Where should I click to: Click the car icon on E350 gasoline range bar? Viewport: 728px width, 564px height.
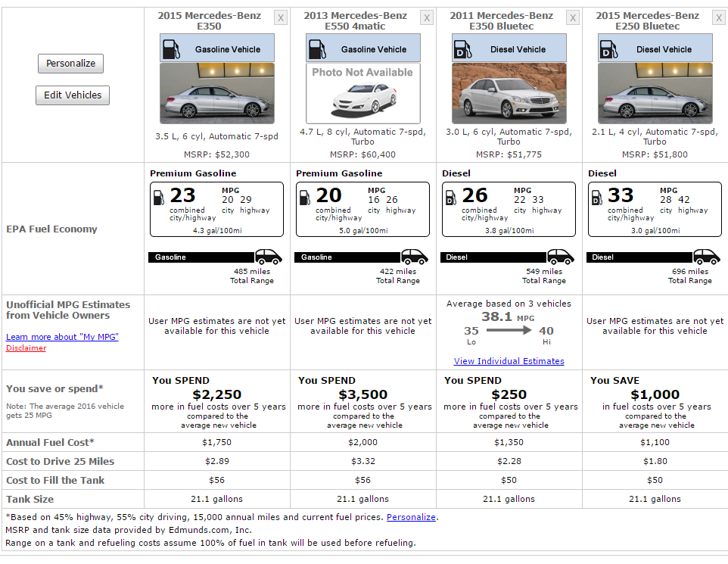pos(268,257)
